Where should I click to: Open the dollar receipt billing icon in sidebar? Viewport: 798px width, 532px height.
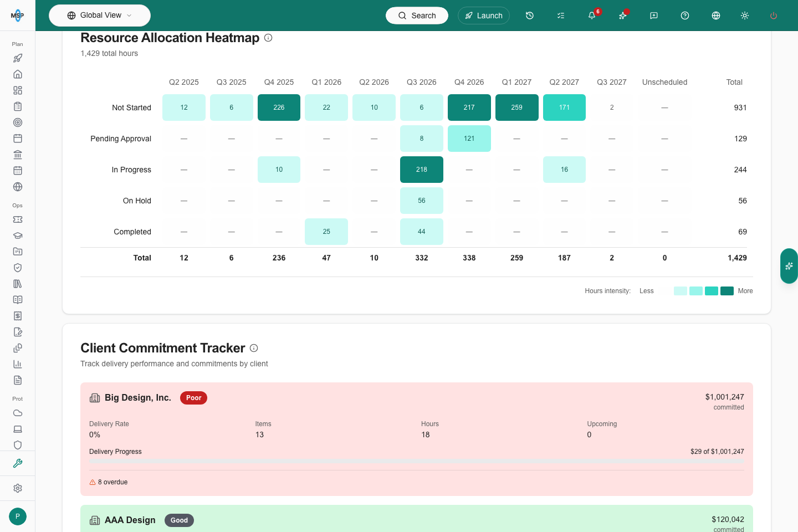click(x=18, y=316)
